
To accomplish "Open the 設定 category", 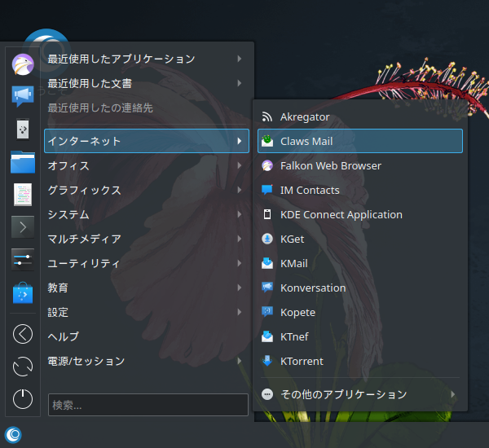I will 147,312.
